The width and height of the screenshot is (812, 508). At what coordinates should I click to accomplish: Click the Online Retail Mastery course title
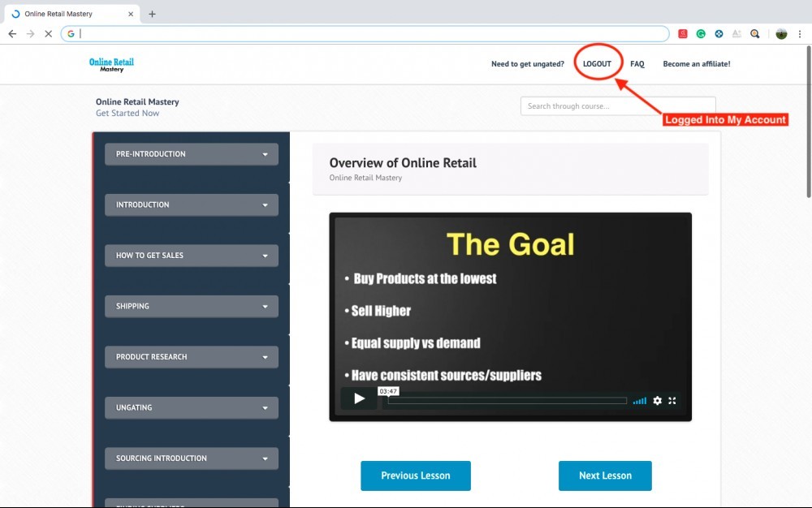(137, 102)
